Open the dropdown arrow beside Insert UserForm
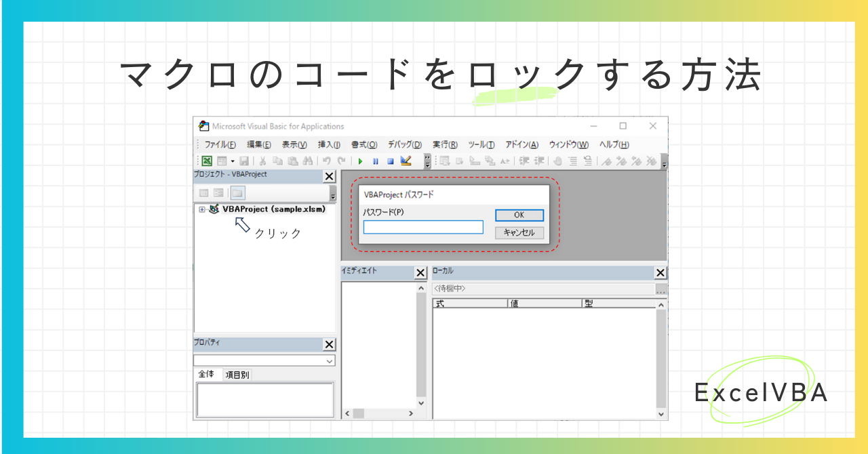Viewport: 868px width, 454px height. (x=233, y=161)
